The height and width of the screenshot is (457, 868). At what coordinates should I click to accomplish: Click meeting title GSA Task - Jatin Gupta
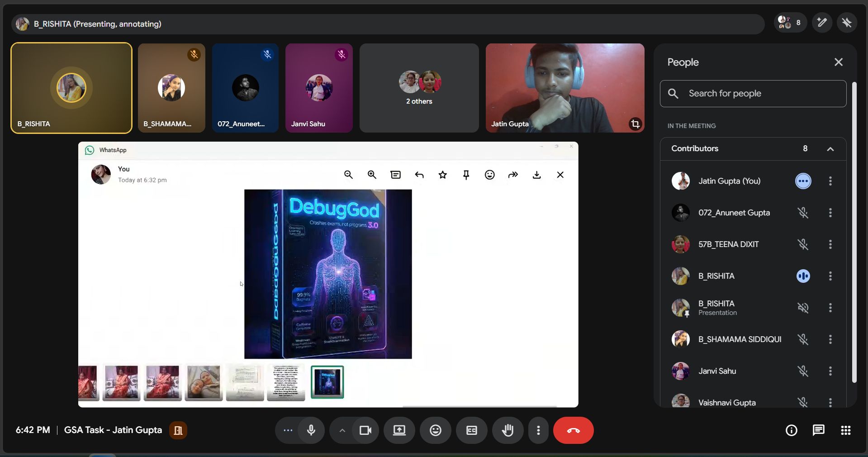click(113, 430)
